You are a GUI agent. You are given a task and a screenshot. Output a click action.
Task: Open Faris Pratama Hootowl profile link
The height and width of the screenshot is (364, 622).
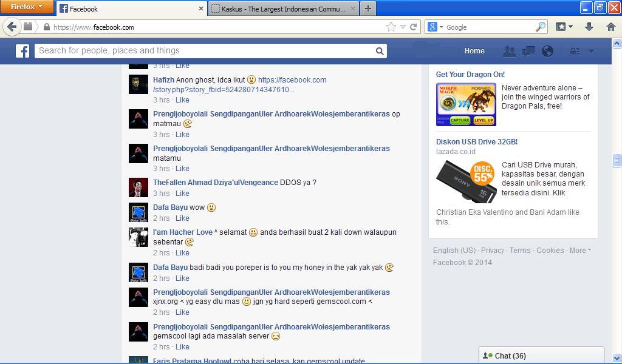pyautogui.click(x=192, y=361)
